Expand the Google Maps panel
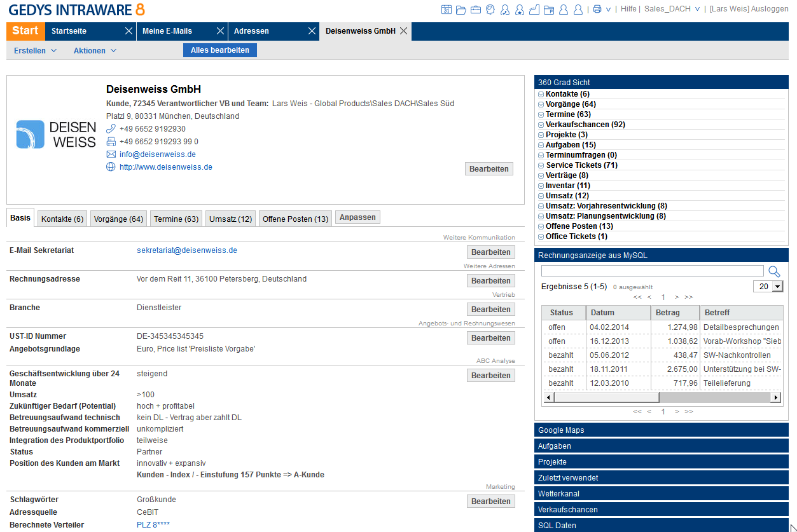The height and width of the screenshot is (532, 797). pyautogui.click(x=662, y=430)
